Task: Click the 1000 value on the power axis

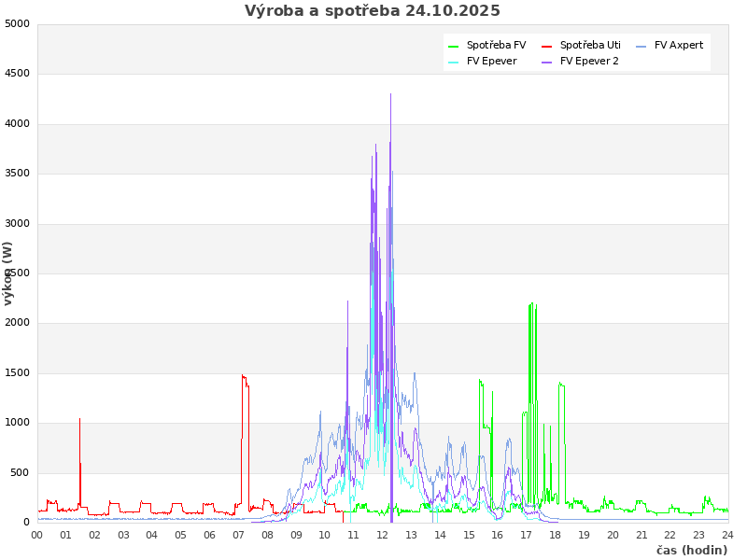Action: (x=17, y=423)
